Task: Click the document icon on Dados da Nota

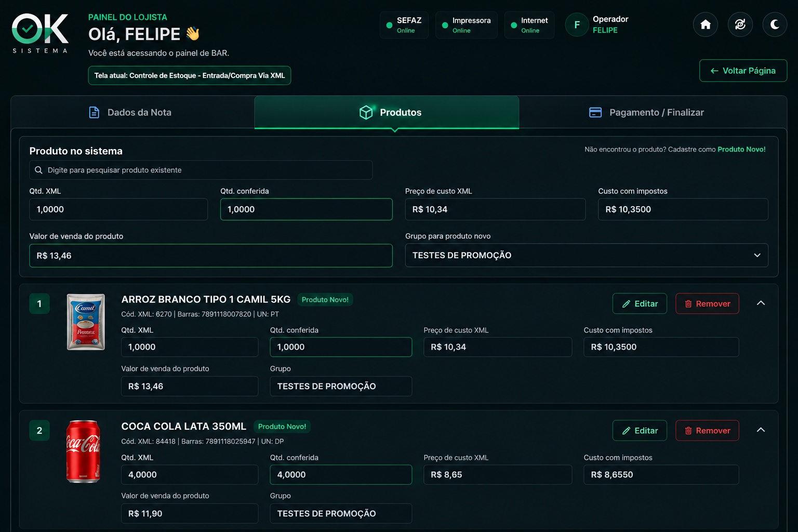Action: [94, 112]
